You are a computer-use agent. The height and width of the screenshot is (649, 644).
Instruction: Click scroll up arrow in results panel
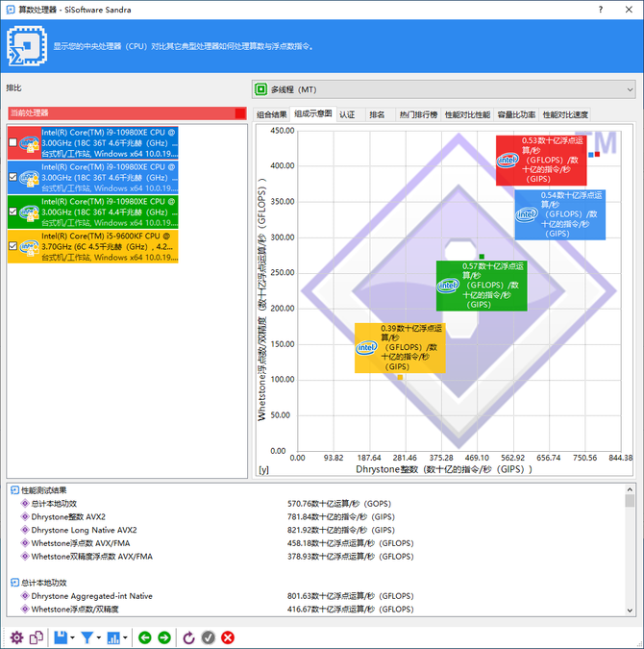pyautogui.click(x=630, y=489)
